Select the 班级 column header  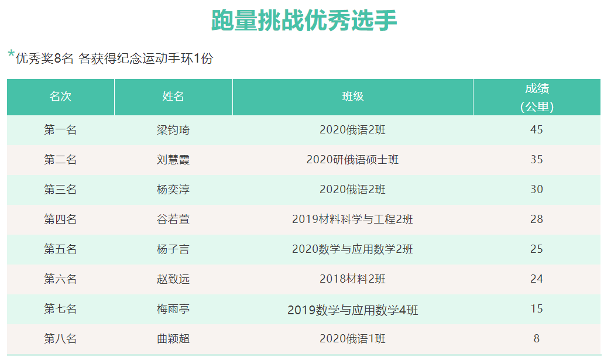(x=352, y=97)
